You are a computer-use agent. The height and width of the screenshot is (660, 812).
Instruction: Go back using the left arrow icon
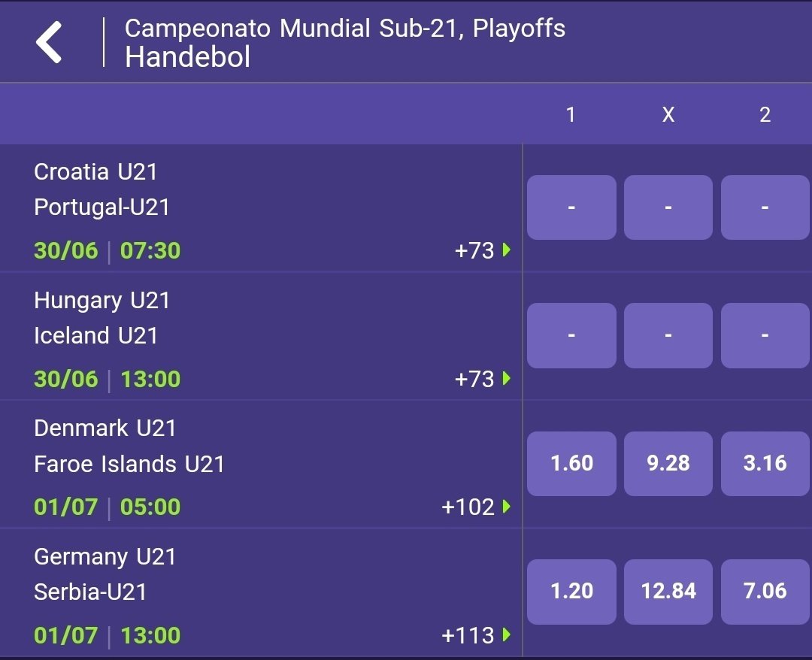[50, 43]
